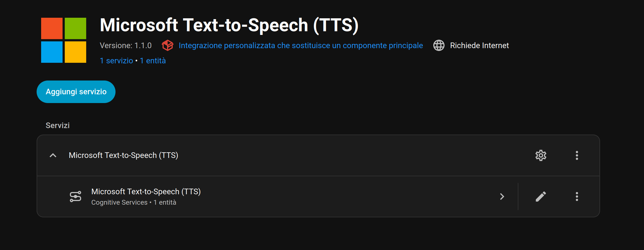Click the Aggiungi servizio button
The width and height of the screenshot is (644, 250).
coord(76,91)
